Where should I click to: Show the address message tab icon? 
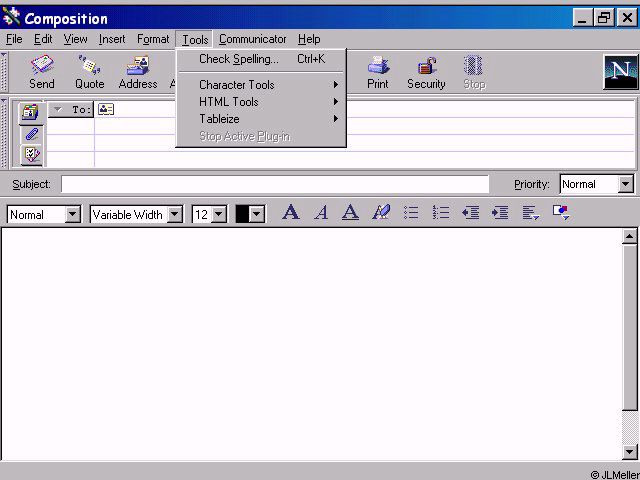pyautogui.click(x=31, y=113)
